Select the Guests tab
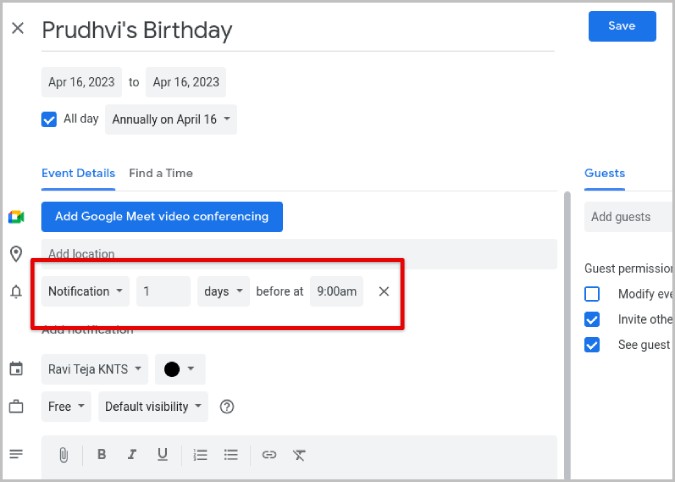The width and height of the screenshot is (675, 482). pyautogui.click(x=604, y=173)
